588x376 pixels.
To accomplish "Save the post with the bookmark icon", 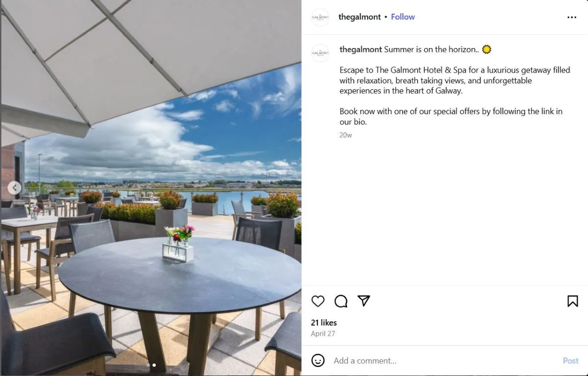I will click(572, 301).
